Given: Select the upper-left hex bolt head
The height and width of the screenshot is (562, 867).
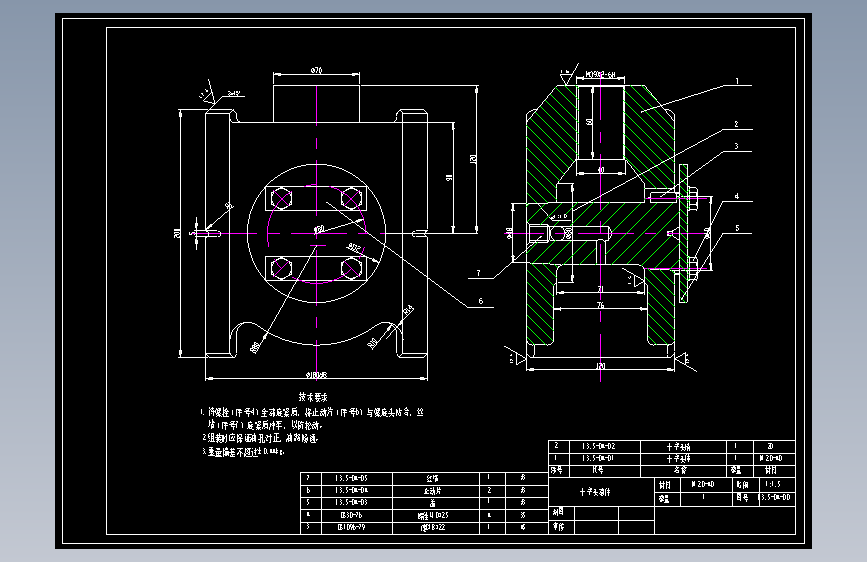Looking at the screenshot, I should [281, 198].
